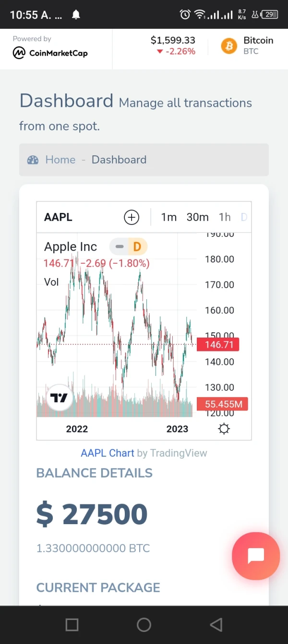This screenshot has height=644, width=288.
Task: Select the 30m chart interval
Action: (197, 217)
